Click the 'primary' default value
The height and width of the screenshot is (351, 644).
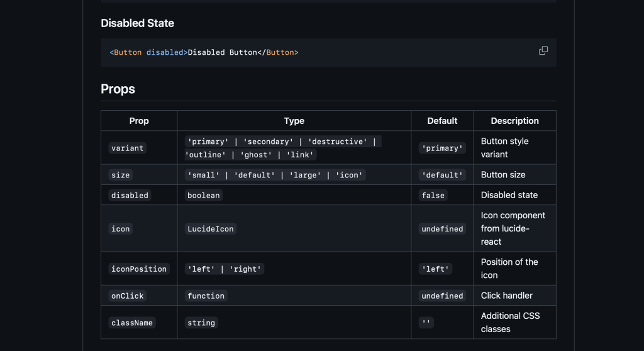pos(442,148)
